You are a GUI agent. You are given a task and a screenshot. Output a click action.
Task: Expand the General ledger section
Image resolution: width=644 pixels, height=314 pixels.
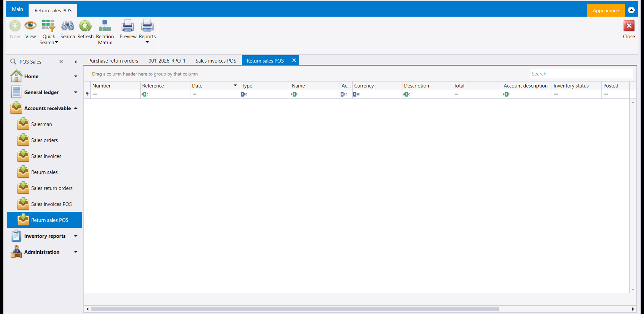pyautogui.click(x=76, y=92)
